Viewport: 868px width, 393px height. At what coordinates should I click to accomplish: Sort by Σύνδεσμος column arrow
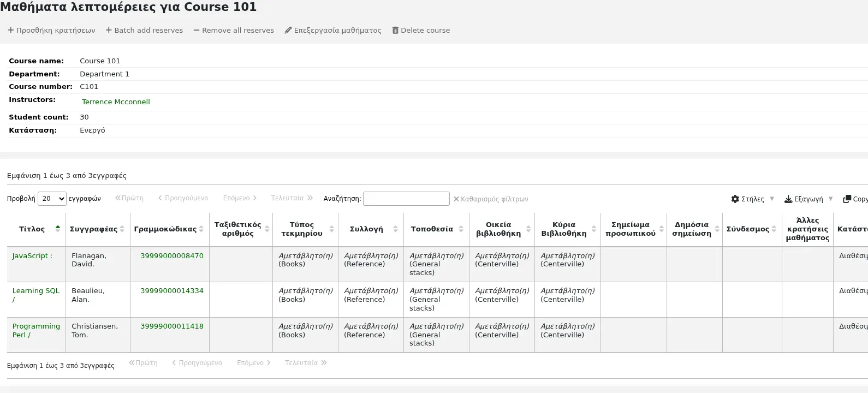click(774, 229)
